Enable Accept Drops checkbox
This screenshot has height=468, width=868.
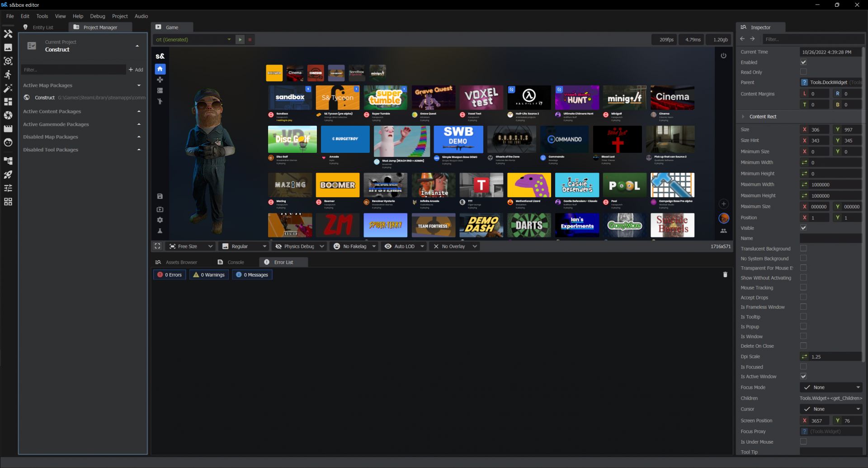tap(803, 297)
